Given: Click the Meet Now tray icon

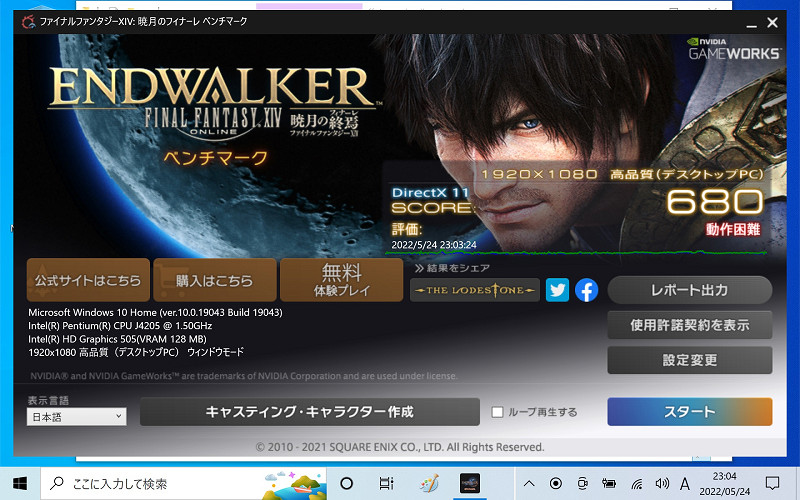Looking at the screenshot, I should tap(582, 483).
